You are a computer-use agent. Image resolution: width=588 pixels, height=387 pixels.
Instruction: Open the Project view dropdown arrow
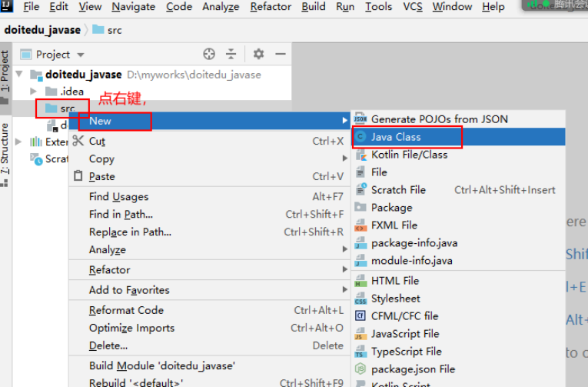(x=81, y=55)
